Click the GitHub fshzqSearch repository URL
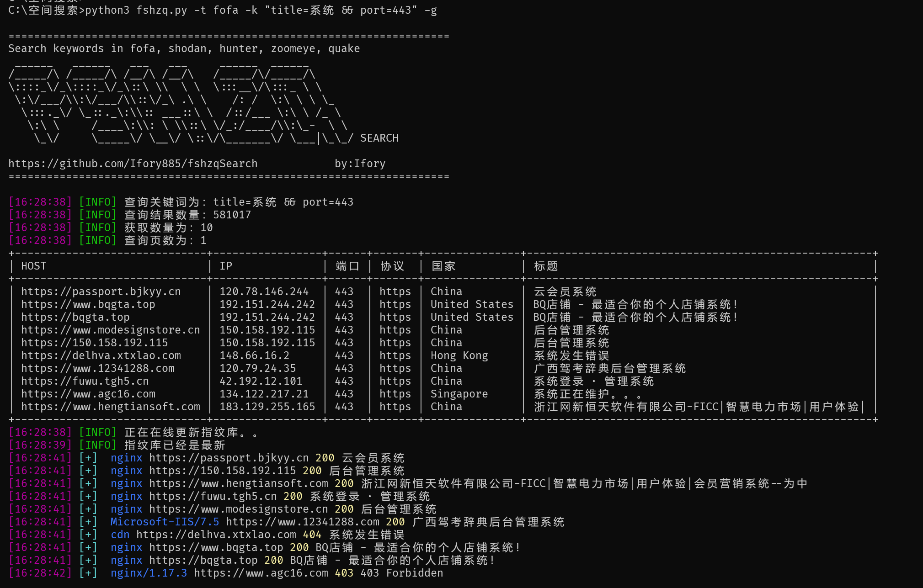Screen dimensions: 923x588 click(x=133, y=164)
